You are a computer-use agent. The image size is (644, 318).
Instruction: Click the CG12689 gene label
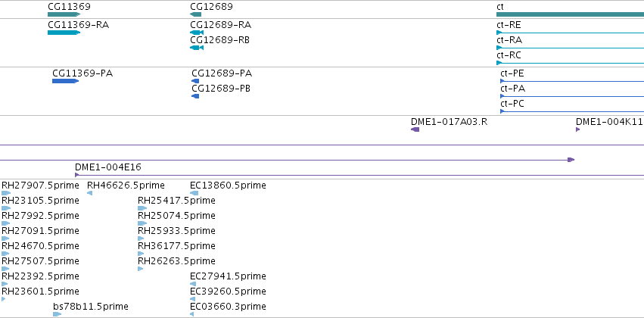coord(211,7)
